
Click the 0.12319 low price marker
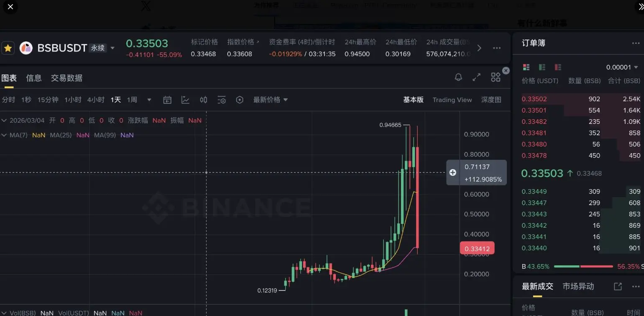267,290
